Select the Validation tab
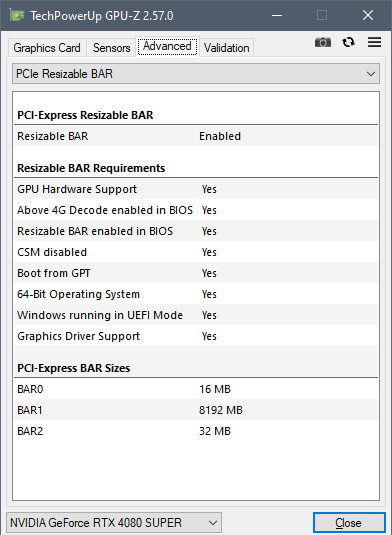This screenshot has width=392, height=535. (x=227, y=48)
